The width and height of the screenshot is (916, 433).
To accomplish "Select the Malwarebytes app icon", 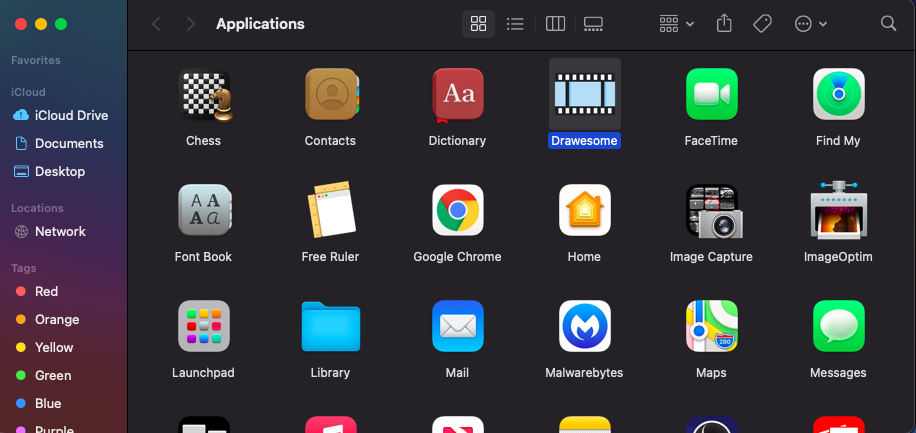I will [x=585, y=325].
